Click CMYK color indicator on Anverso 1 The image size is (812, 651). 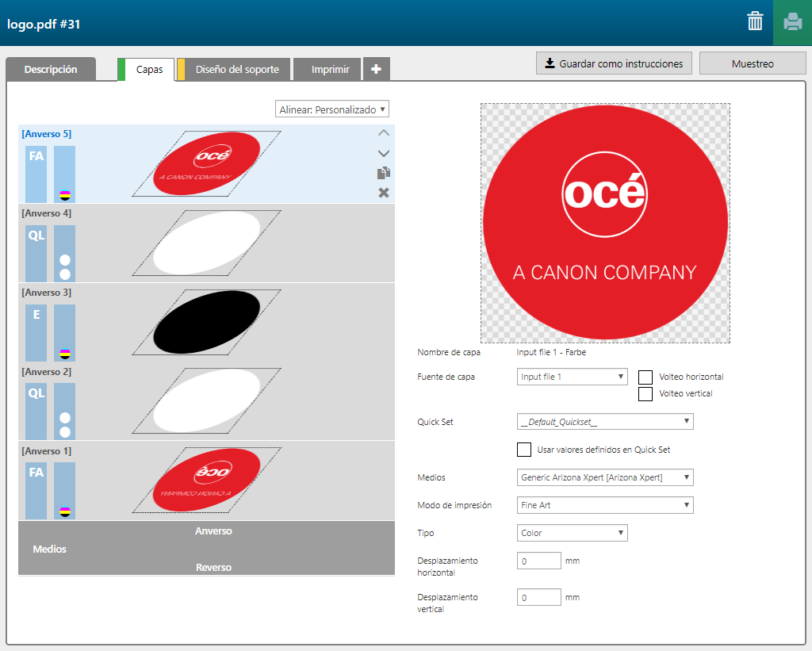pos(65,512)
